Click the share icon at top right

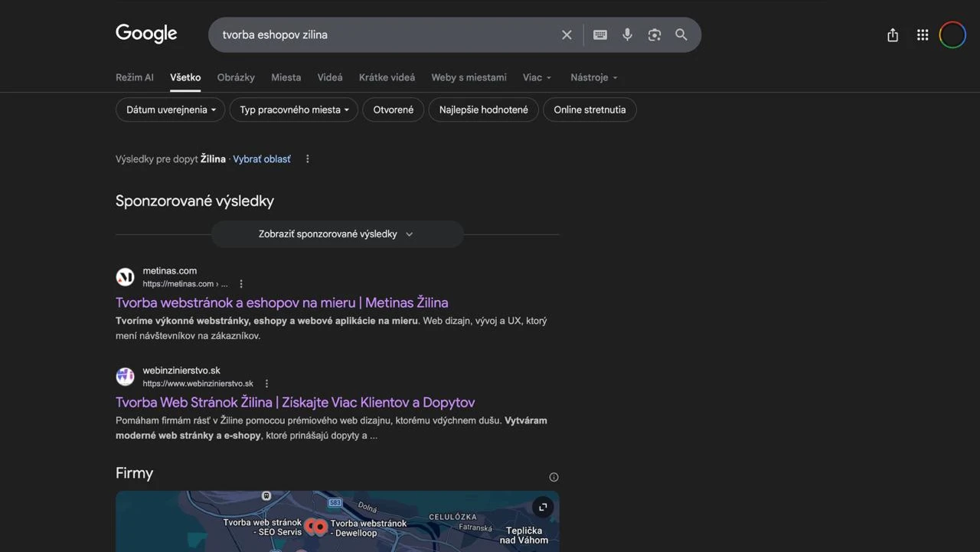coord(892,35)
